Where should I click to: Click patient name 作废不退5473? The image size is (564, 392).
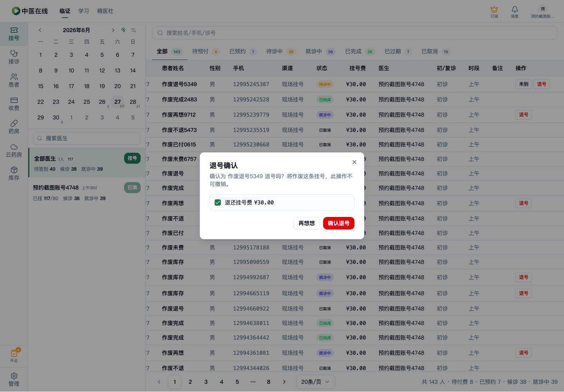[179, 130]
